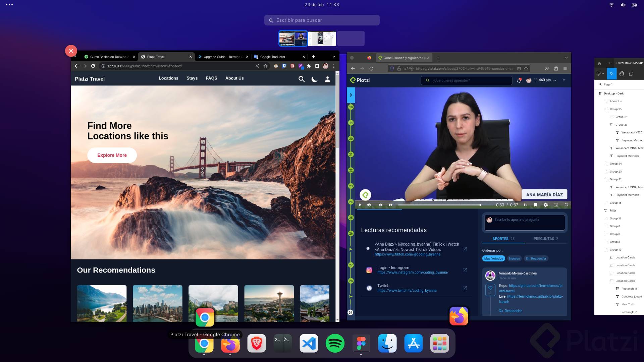Open Platzi hamburger menu
644x362 pixels.
[x=564, y=80]
